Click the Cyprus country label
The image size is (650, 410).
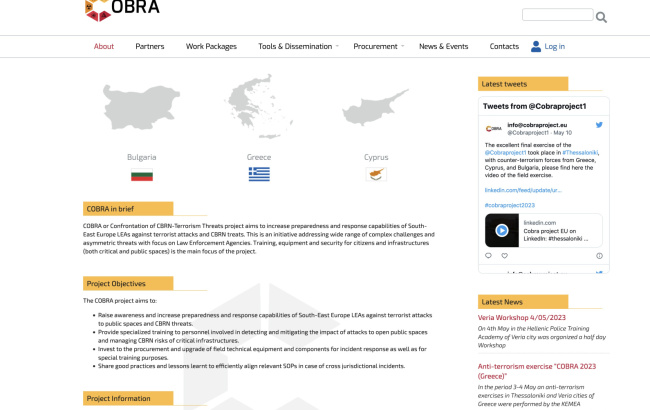376,157
